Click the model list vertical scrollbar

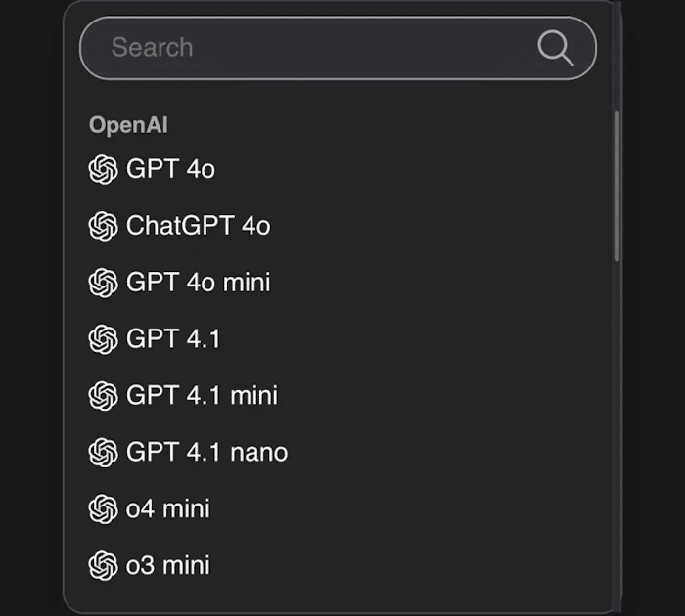[616, 186]
